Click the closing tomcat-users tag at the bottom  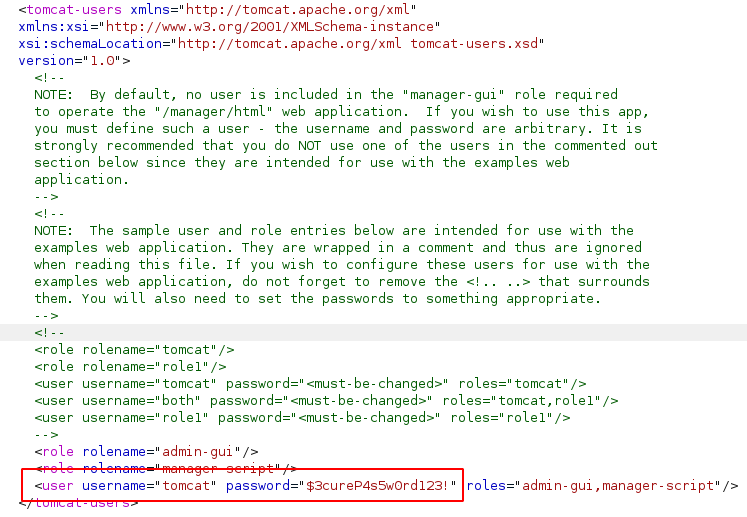(x=77, y=502)
